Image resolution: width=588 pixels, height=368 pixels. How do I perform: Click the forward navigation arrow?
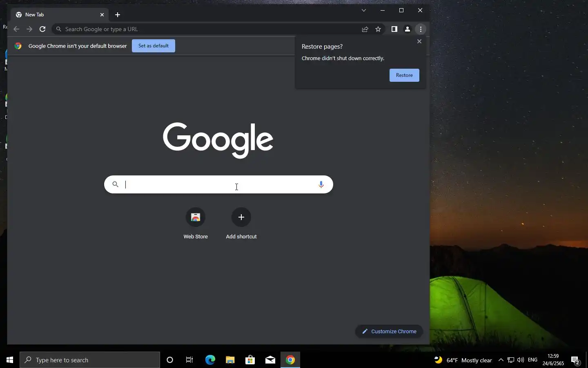click(x=29, y=29)
